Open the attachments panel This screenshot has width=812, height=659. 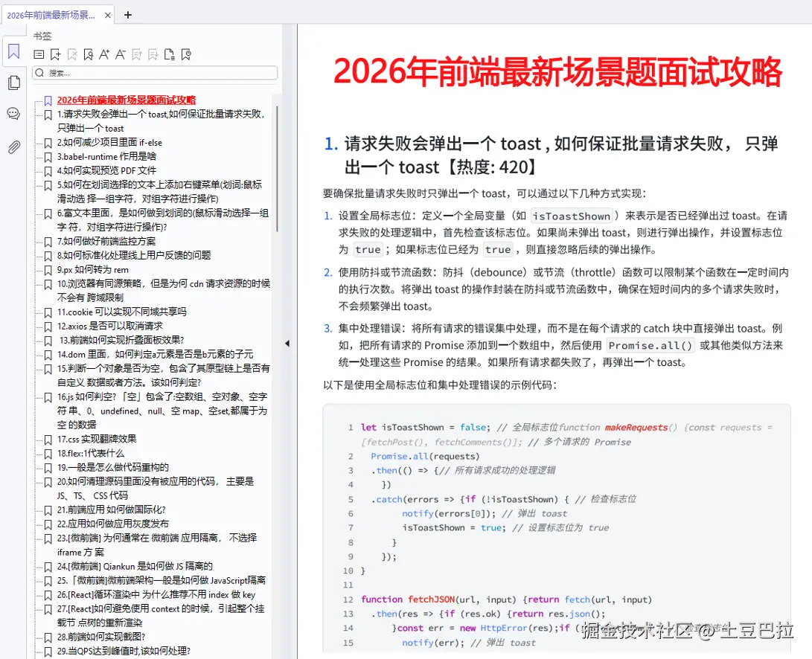13,147
